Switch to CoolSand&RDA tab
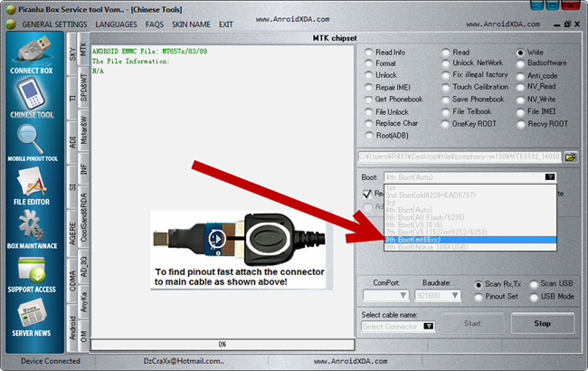The image size is (588, 371). [83, 217]
